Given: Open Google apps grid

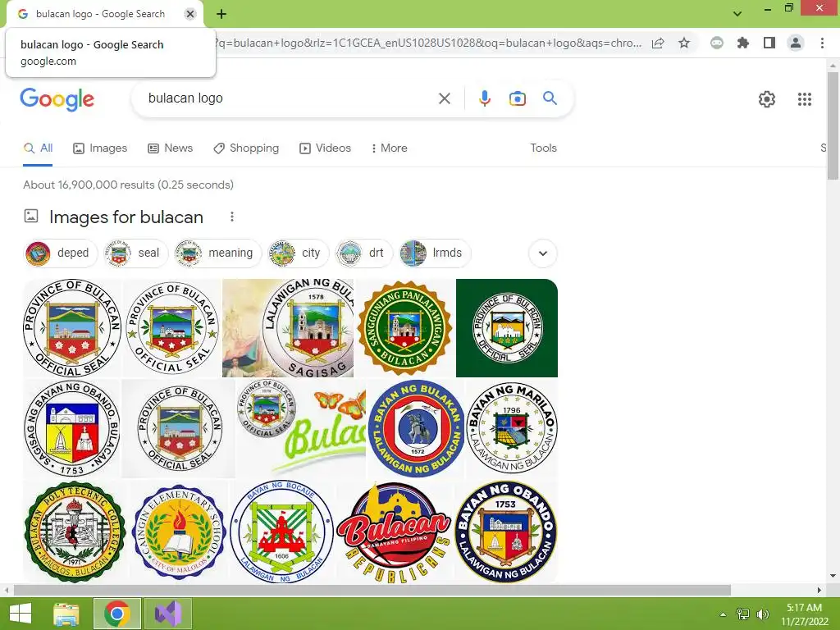Looking at the screenshot, I should pyautogui.click(x=804, y=99).
